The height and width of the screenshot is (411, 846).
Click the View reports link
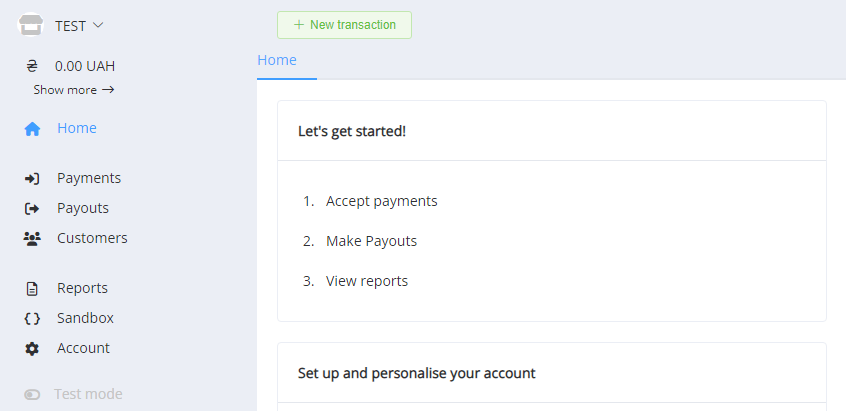[x=367, y=281]
